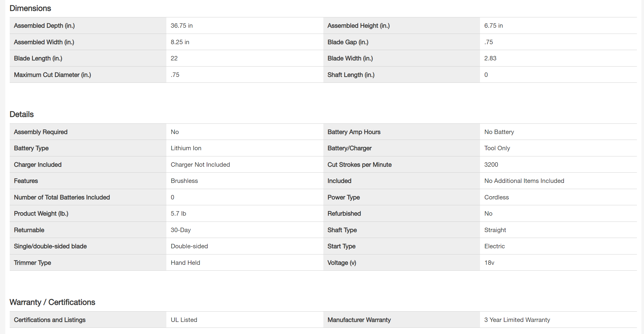Click the 30-Day returnable value
The image size is (644, 334).
click(x=181, y=230)
